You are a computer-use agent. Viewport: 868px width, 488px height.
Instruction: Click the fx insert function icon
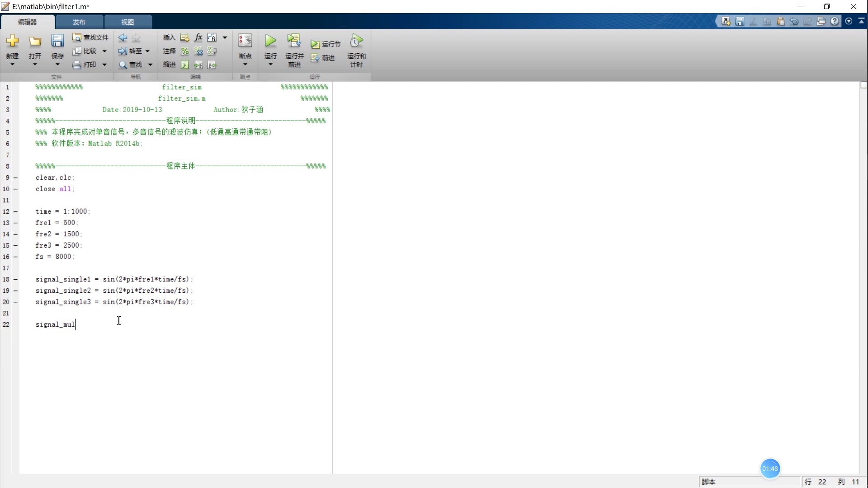click(x=198, y=38)
